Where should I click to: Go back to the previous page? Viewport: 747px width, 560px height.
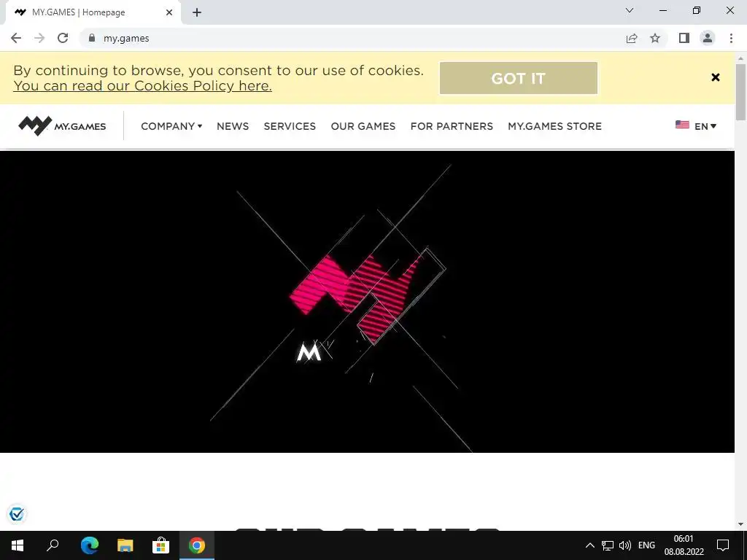pyautogui.click(x=16, y=38)
